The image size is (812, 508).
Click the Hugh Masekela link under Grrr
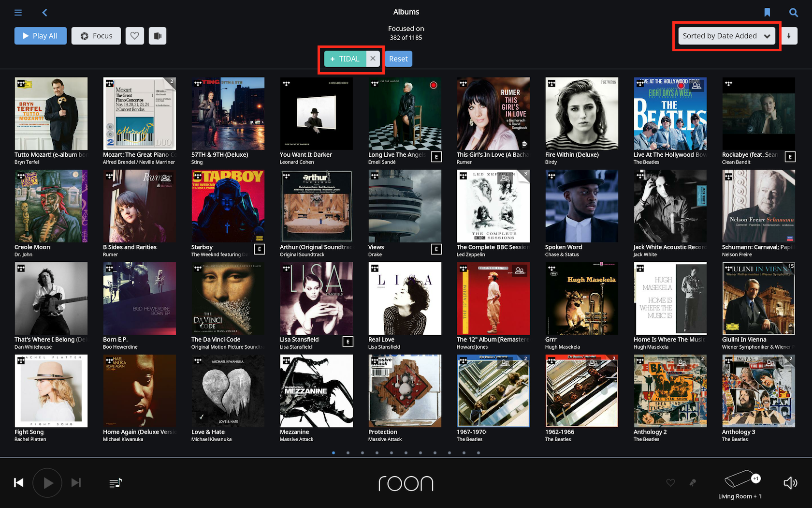point(563,347)
